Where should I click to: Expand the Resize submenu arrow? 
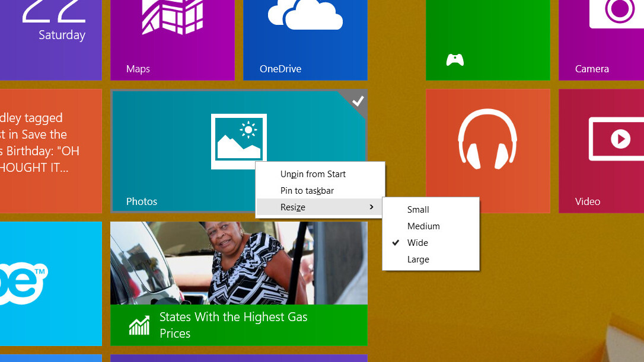(371, 207)
